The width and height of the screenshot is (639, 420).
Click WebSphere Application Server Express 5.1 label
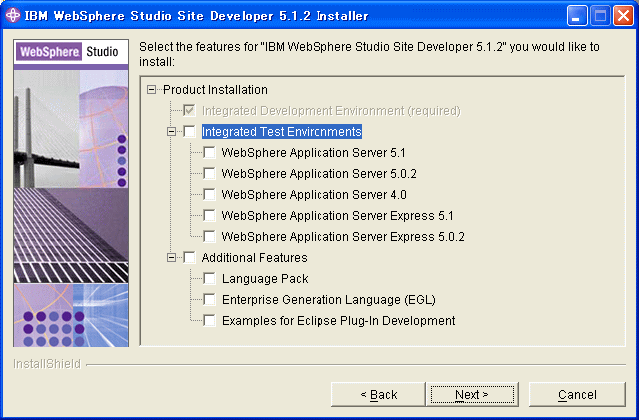337,215
